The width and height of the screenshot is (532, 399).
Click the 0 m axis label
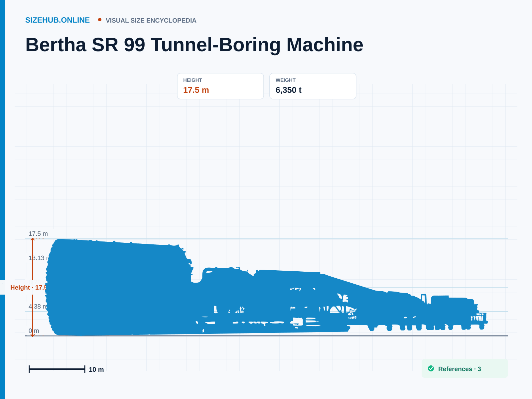pos(34,331)
